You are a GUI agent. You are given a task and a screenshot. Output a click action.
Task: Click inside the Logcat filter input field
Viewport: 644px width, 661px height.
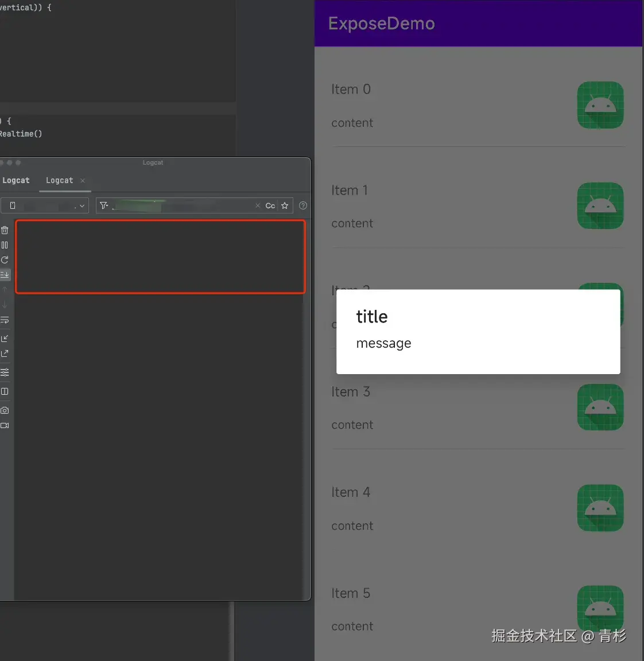click(178, 205)
